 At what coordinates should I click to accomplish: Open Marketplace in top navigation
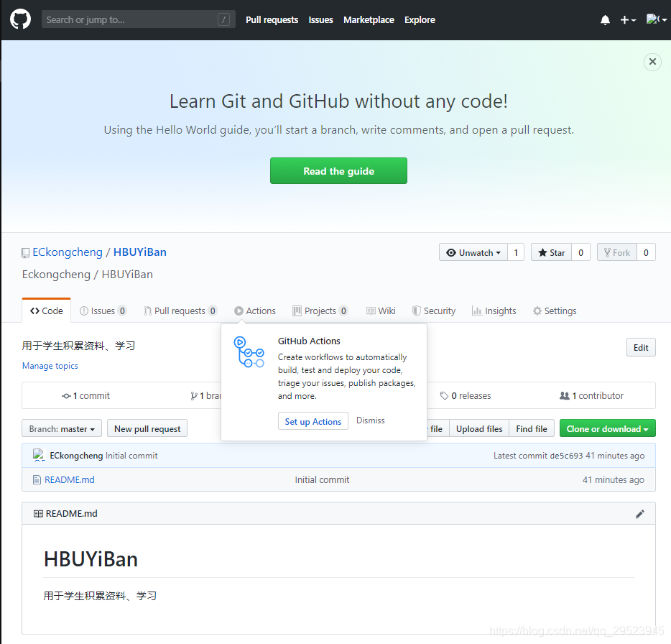[x=369, y=19]
